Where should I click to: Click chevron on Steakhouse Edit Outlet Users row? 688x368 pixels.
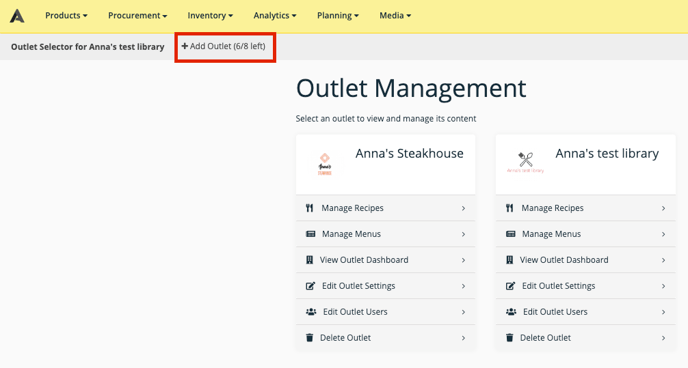(463, 312)
